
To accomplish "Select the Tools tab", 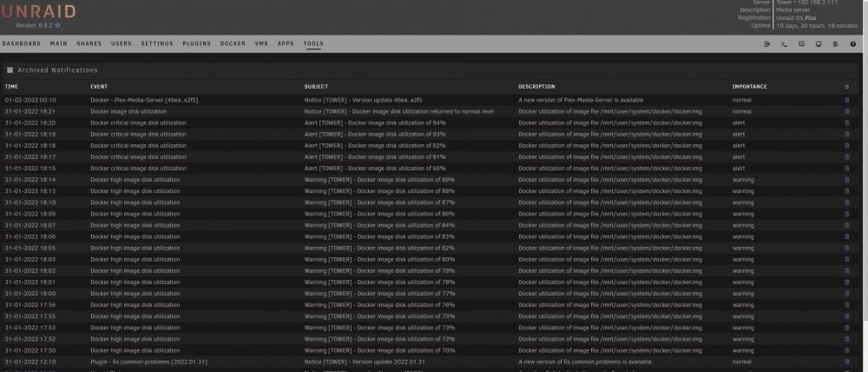I will 313,43.
